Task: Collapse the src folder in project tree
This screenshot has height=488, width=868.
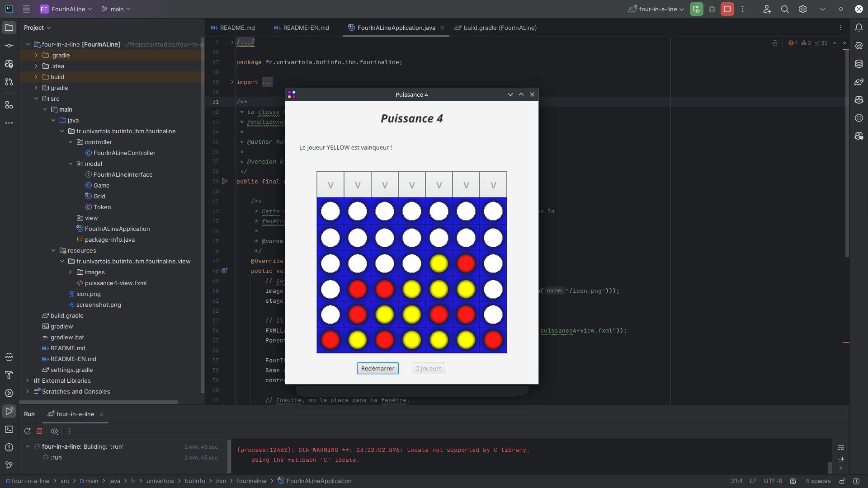Action: (36, 99)
